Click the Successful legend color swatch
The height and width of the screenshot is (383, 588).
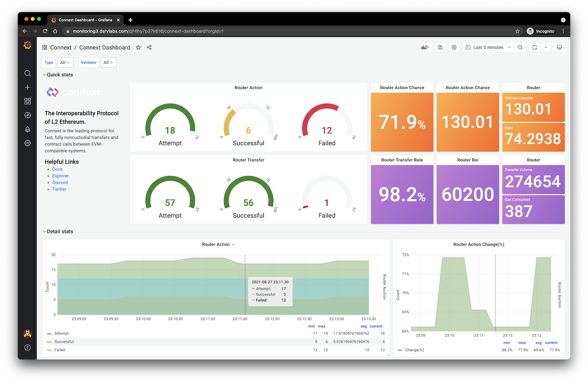(49, 342)
